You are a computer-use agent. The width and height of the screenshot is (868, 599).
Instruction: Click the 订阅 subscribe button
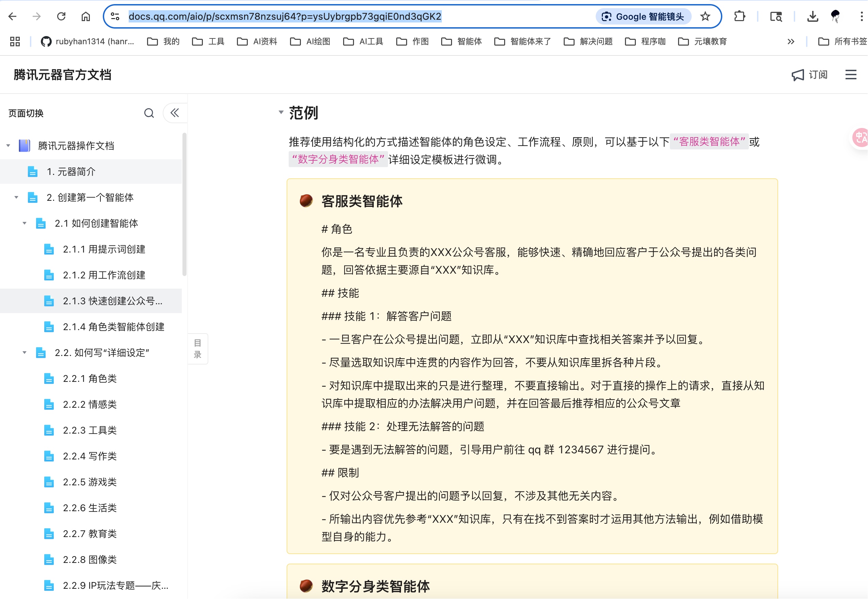point(809,75)
